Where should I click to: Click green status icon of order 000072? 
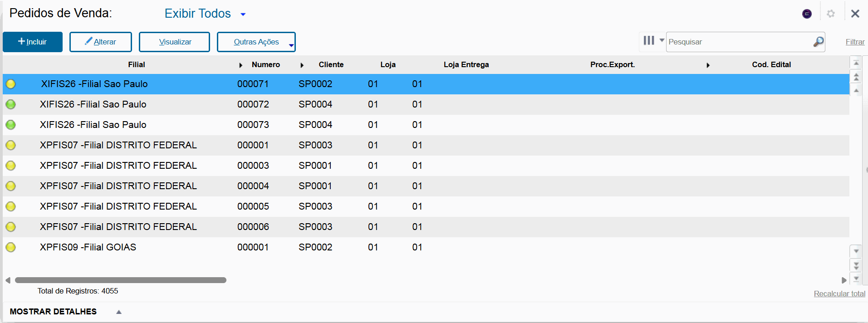[11, 104]
